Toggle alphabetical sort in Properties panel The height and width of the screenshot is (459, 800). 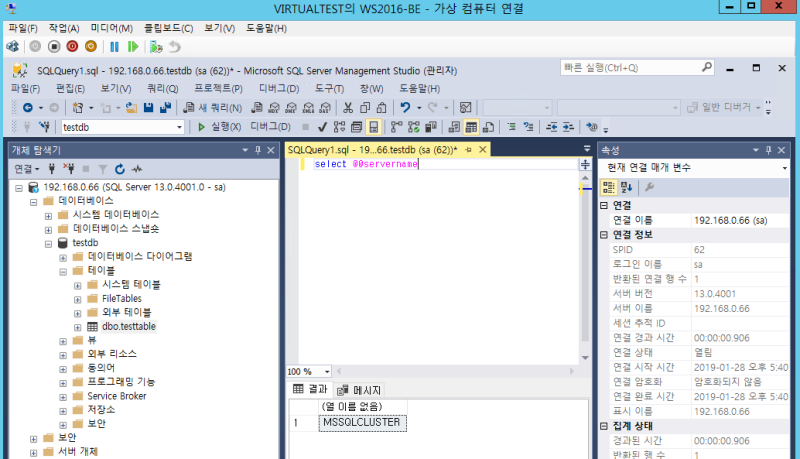click(x=626, y=188)
